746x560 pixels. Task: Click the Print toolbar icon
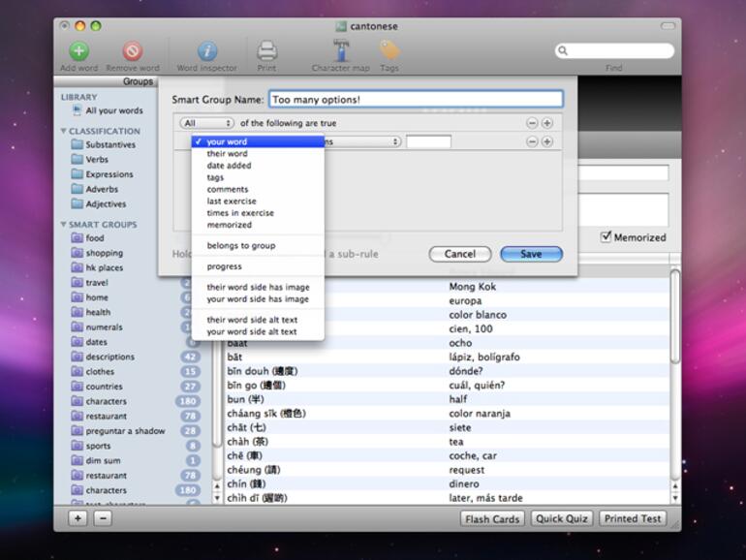[266, 51]
